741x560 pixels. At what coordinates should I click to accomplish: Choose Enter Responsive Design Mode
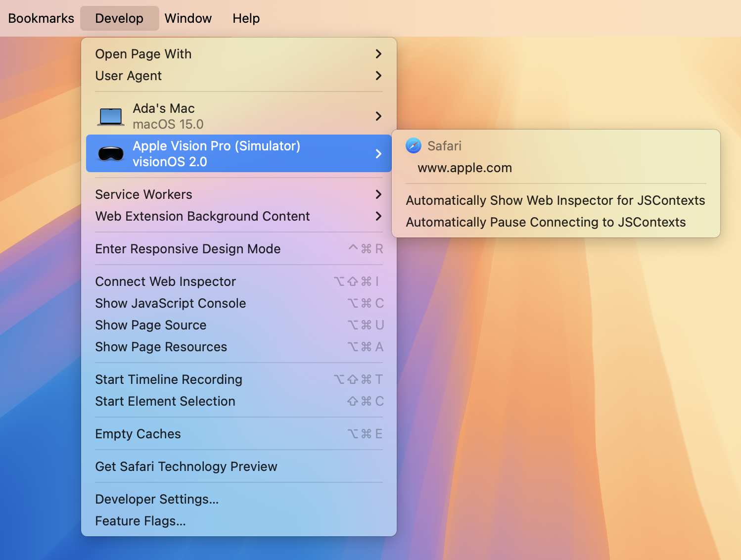click(x=239, y=249)
